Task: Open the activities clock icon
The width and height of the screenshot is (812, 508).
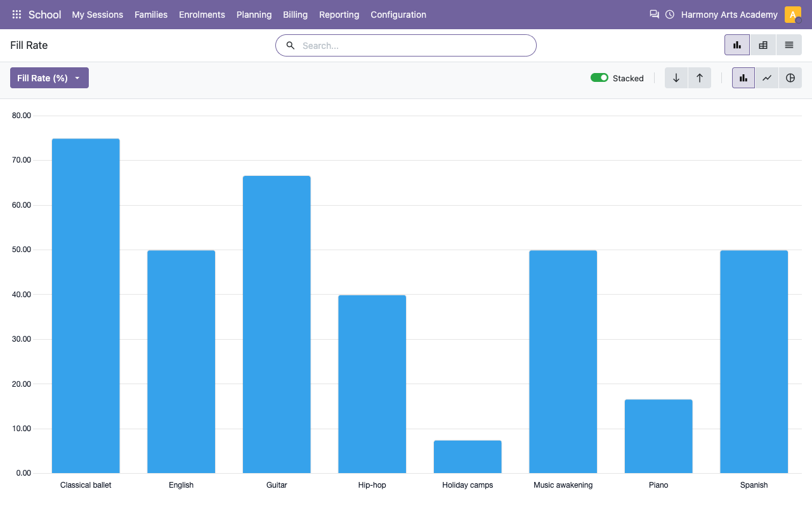Action: tap(670, 15)
